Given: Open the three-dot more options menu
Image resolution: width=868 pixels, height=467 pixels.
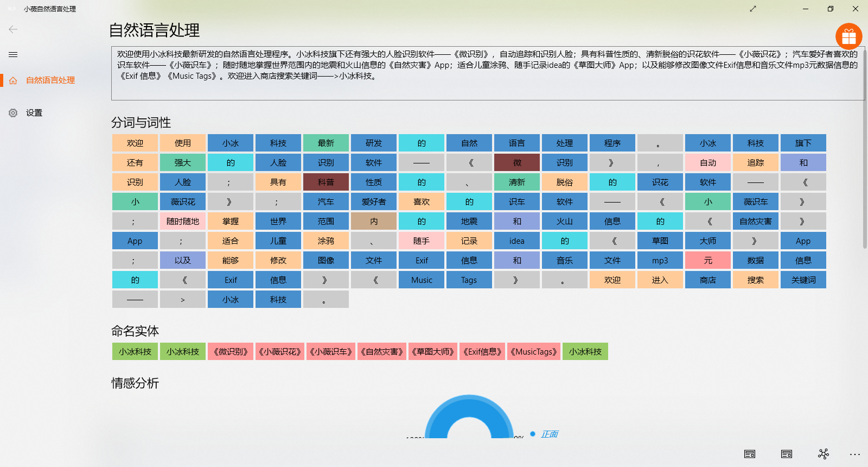Looking at the screenshot, I should click(855, 454).
